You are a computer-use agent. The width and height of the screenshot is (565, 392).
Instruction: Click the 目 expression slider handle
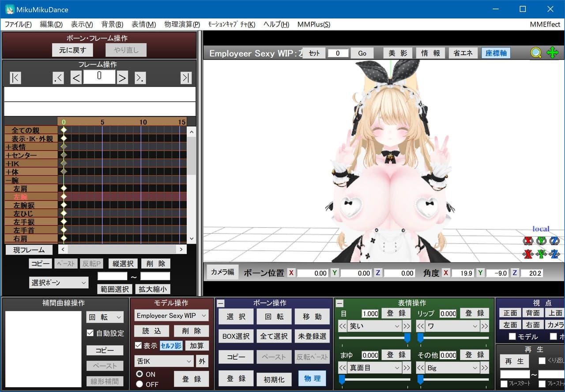(x=407, y=338)
